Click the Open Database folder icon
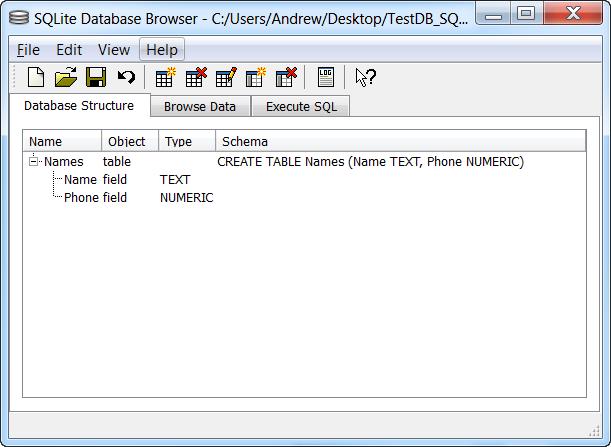The width and height of the screenshot is (611, 447). (x=66, y=77)
